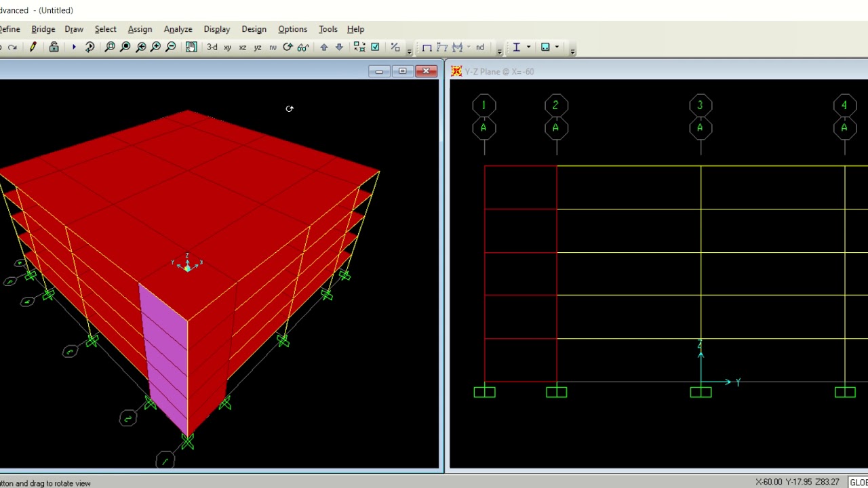Image resolution: width=868 pixels, height=488 pixels.
Task: Set view to yz plane
Action: [258, 47]
